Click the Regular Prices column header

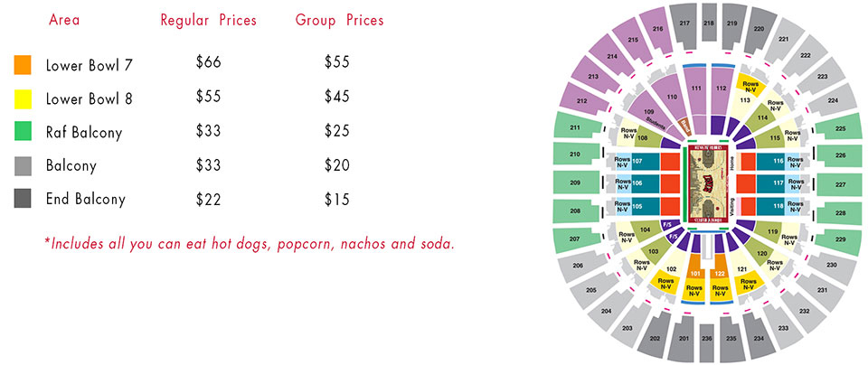(209, 21)
